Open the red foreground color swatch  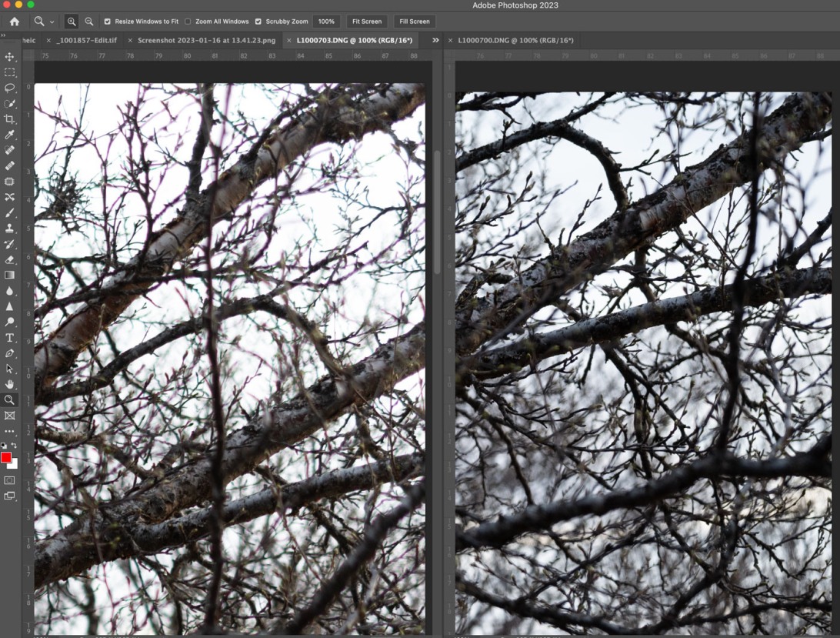click(6, 458)
